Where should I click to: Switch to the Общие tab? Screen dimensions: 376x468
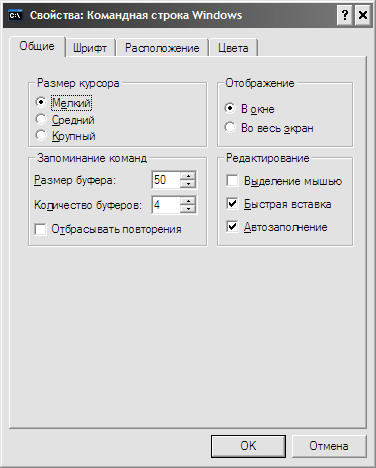click(37, 46)
